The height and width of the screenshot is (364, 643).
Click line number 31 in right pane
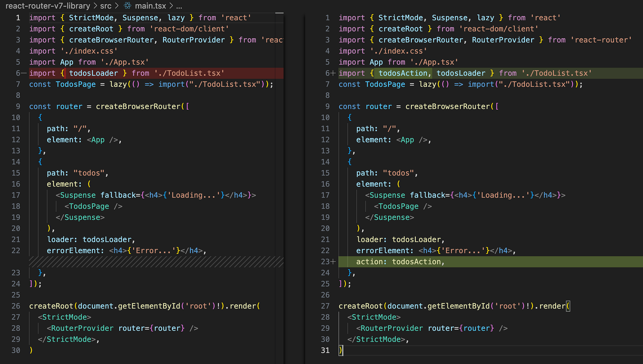tap(325, 350)
